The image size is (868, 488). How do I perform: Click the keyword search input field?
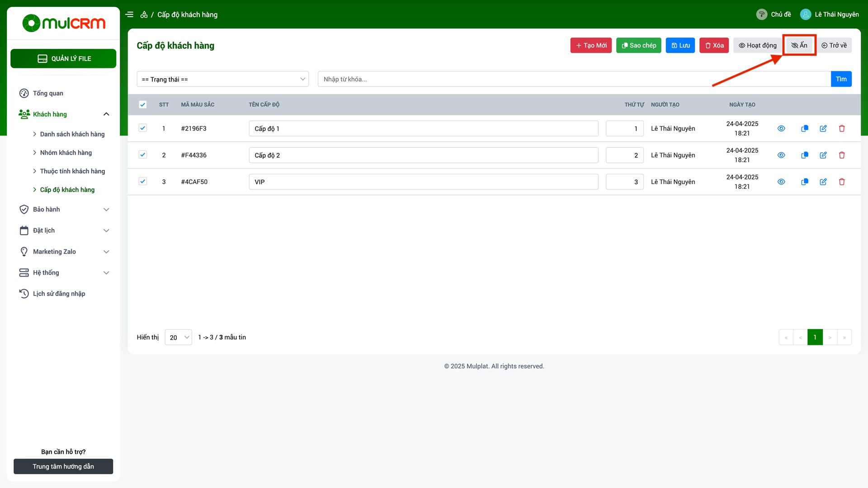pos(573,79)
